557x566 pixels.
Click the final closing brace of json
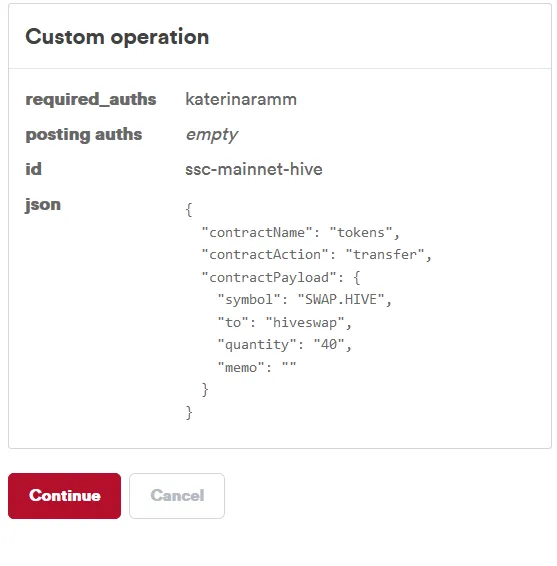pos(189,412)
